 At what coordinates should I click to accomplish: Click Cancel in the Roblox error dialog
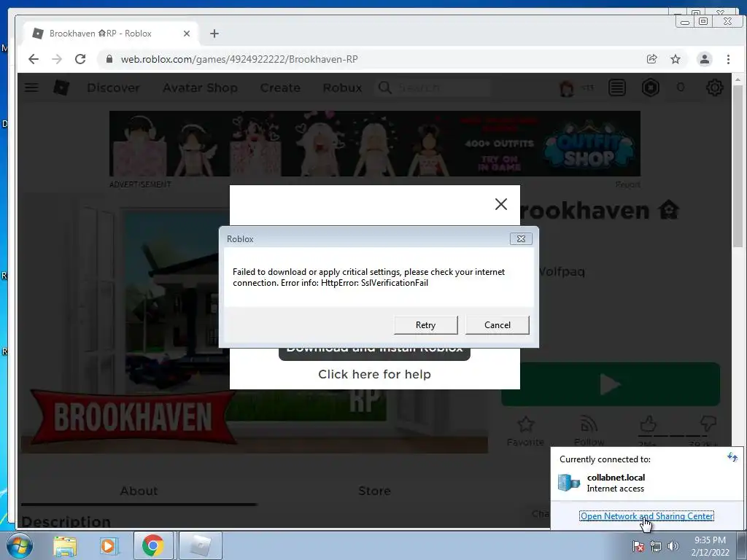point(497,324)
